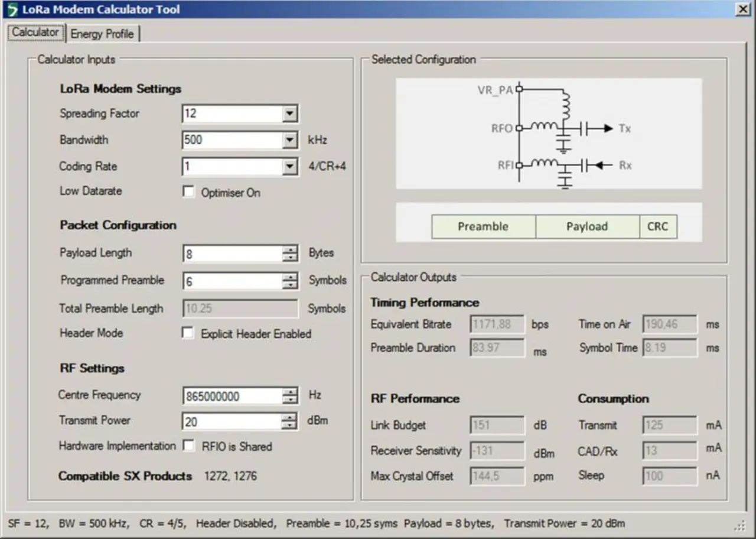Click the Preamble Duration output box
The height and width of the screenshot is (539, 756).
pos(497,348)
